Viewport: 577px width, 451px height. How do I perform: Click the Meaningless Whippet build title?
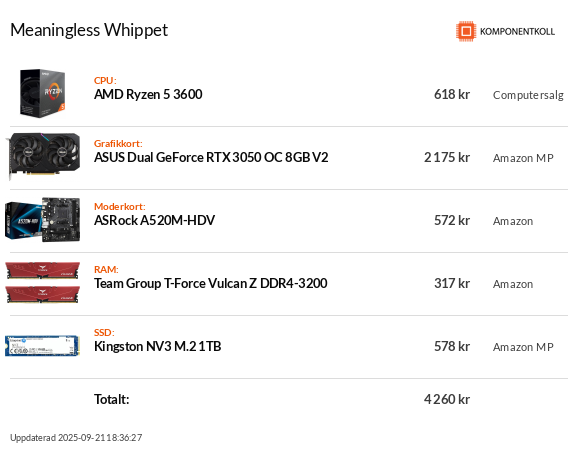[x=89, y=30]
